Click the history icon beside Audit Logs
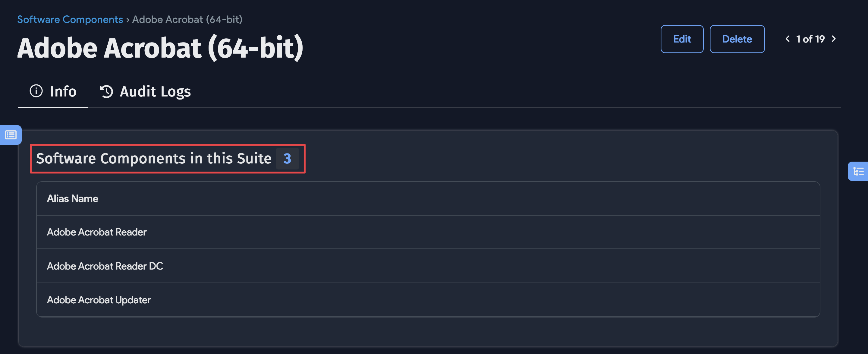This screenshot has width=868, height=354. [x=106, y=91]
